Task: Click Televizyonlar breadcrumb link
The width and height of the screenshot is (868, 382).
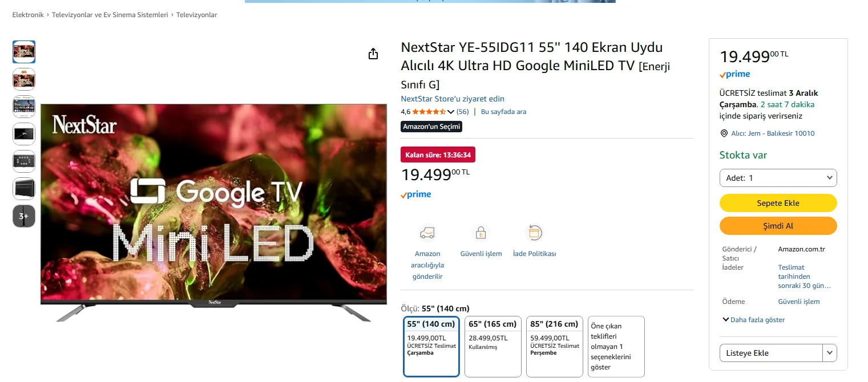Action: (196, 15)
